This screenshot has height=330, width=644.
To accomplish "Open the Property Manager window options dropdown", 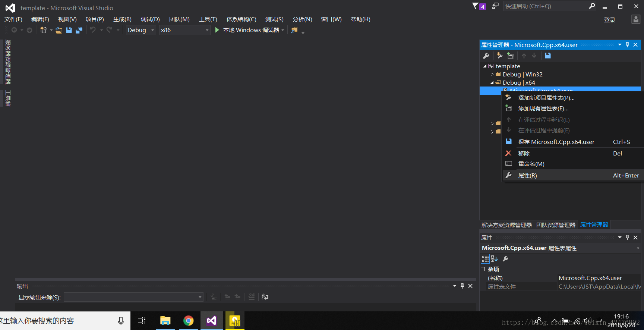I will (619, 45).
